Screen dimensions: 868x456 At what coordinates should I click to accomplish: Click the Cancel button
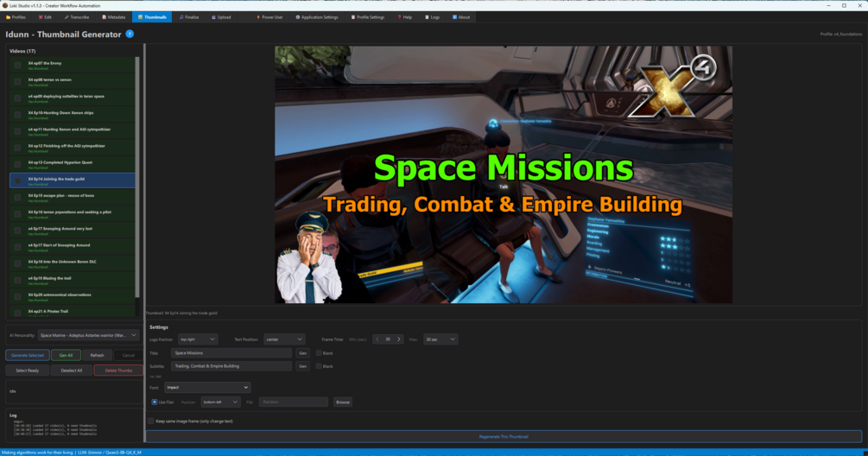coord(128,355)
